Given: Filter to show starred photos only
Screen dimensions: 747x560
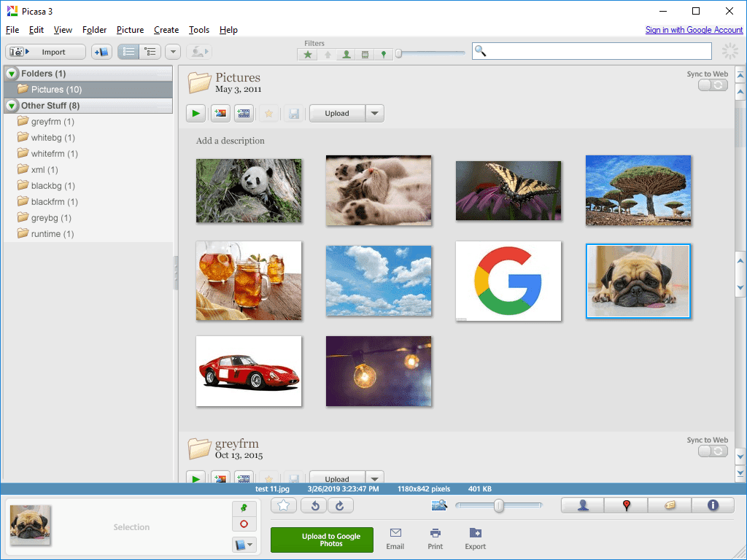Looking at the screenshot, I should click(x=308, y=55).
